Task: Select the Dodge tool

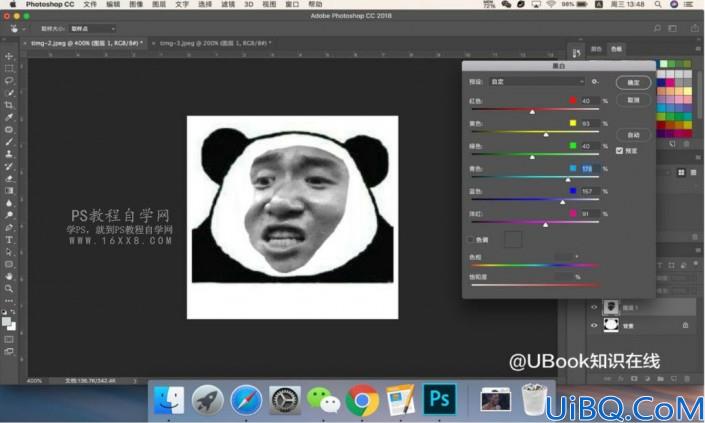Action: click(9, 215)
